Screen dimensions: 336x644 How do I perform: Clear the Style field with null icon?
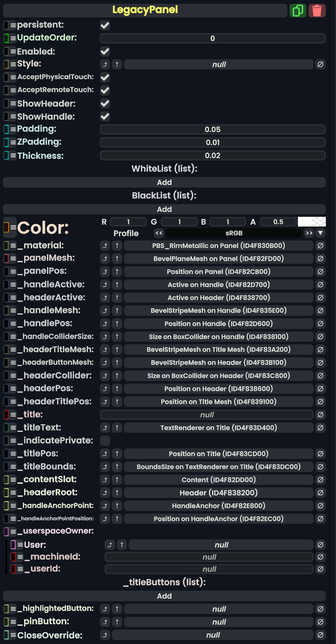320,64
